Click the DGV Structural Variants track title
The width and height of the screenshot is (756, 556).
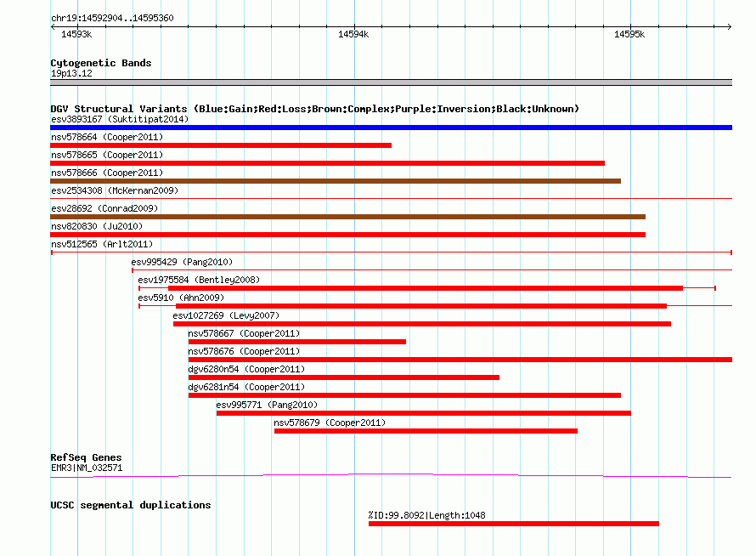tap(315, 109)
